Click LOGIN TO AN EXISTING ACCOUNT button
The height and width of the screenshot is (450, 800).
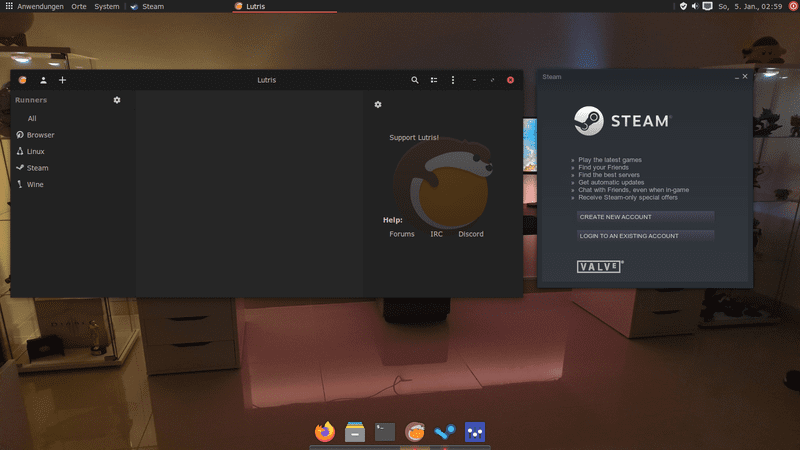(645, 236)
